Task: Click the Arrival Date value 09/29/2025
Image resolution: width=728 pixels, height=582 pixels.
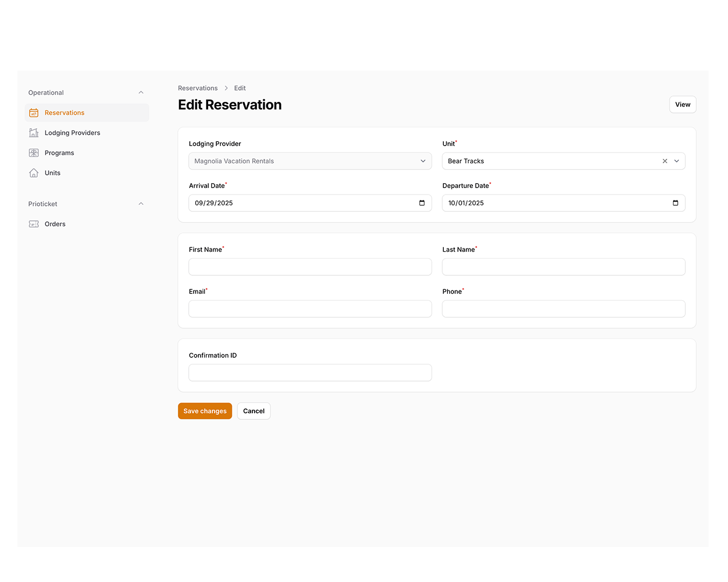Action: pos(214,203)
